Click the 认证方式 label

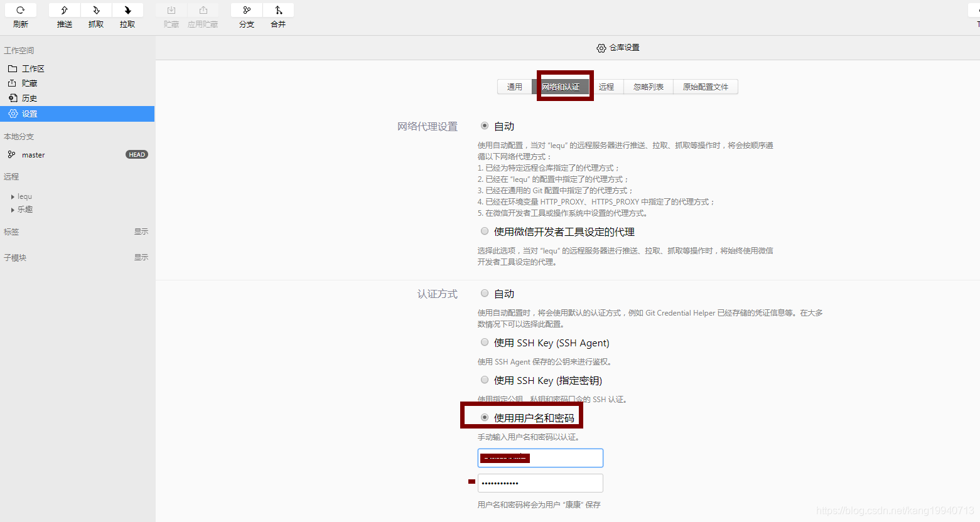(438, 294)
